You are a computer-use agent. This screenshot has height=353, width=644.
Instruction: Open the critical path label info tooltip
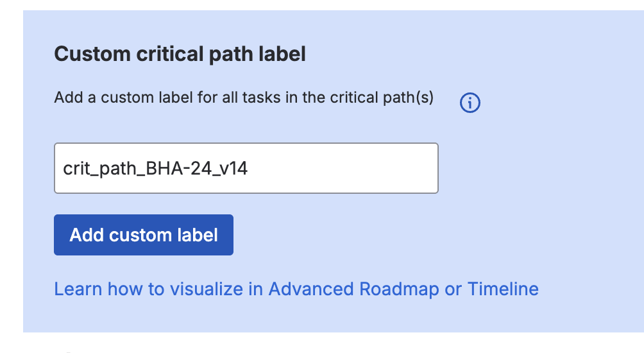click(470, 103)
